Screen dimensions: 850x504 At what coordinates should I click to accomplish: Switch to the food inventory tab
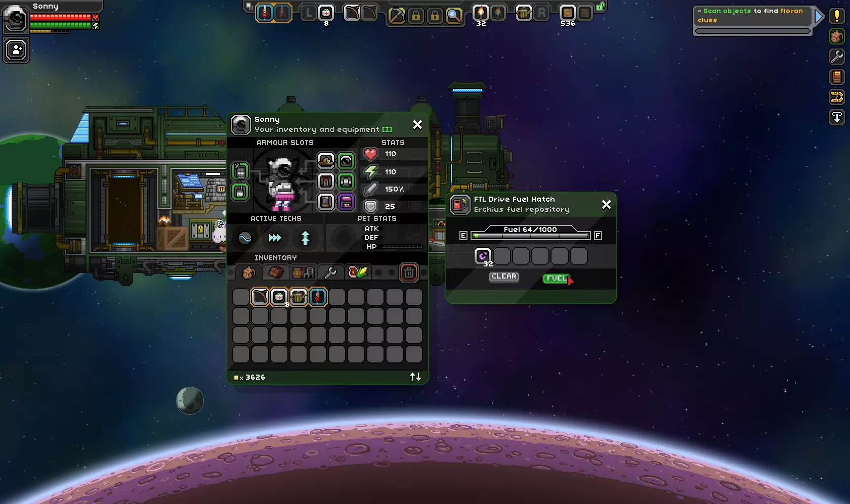(358, 273)
